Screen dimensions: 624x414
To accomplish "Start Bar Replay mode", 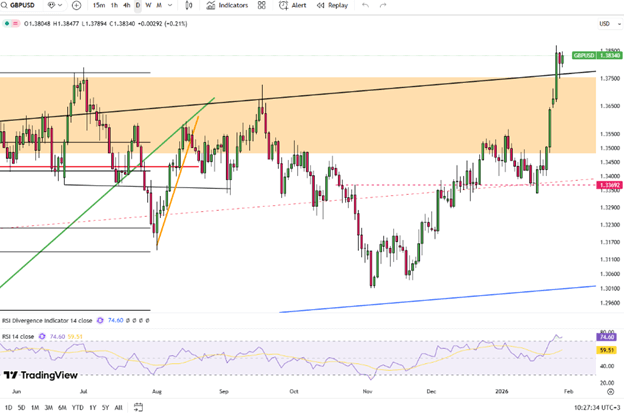I will click(x=332, y=6).
